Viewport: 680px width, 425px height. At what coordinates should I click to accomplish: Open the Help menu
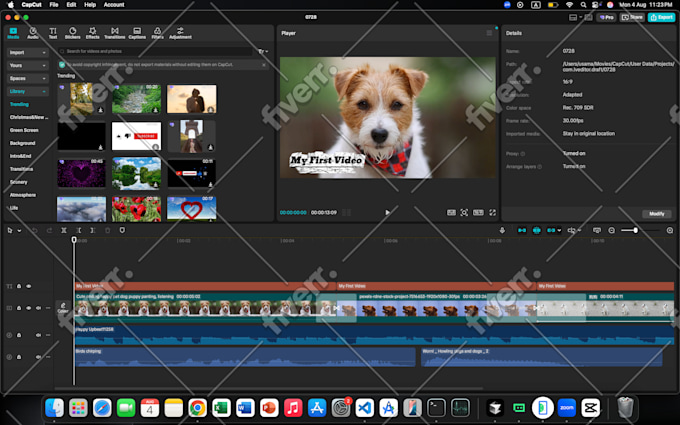click(90, 5)
